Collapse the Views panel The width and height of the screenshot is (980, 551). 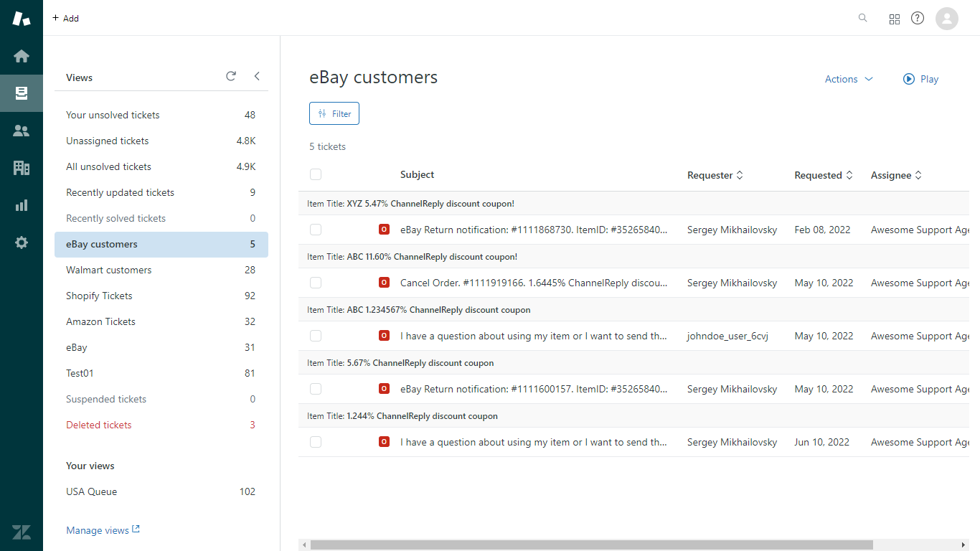pos(257,76)
